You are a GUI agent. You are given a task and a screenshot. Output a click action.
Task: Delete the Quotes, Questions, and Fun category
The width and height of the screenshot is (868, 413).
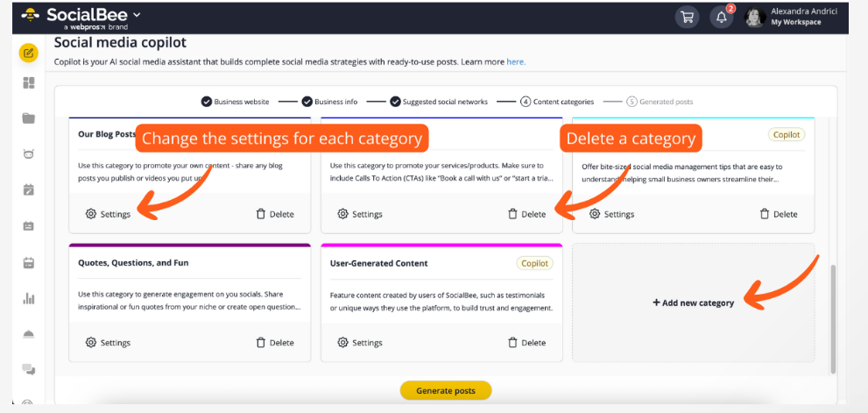[x=275, y=343]
